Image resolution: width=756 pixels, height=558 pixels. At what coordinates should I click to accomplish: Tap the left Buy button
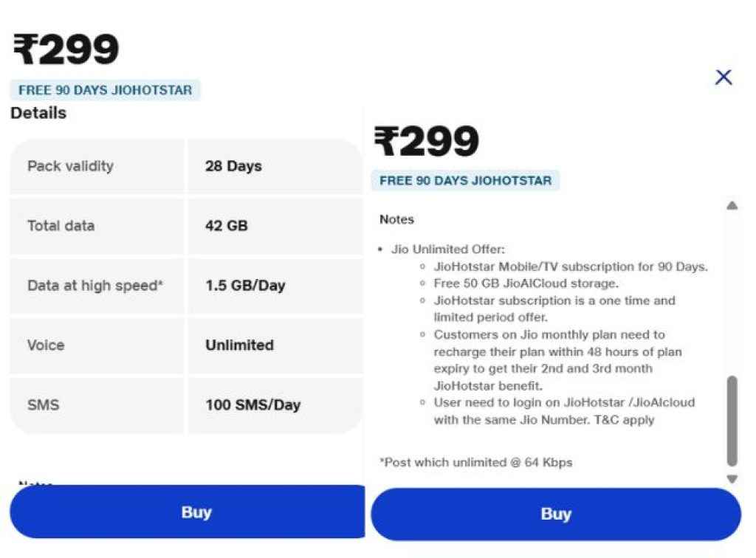[x=188, y=512]
